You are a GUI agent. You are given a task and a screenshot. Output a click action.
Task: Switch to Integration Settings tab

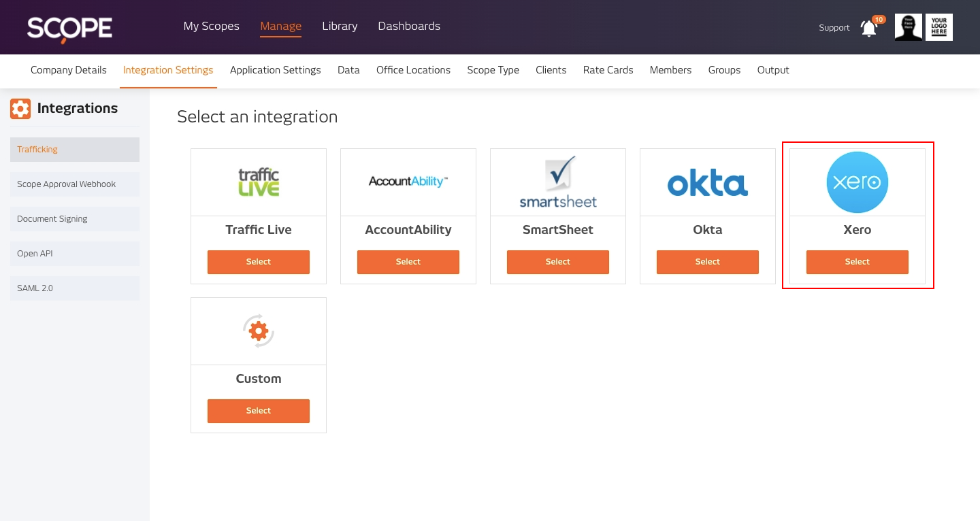click(x=168, y=70)
